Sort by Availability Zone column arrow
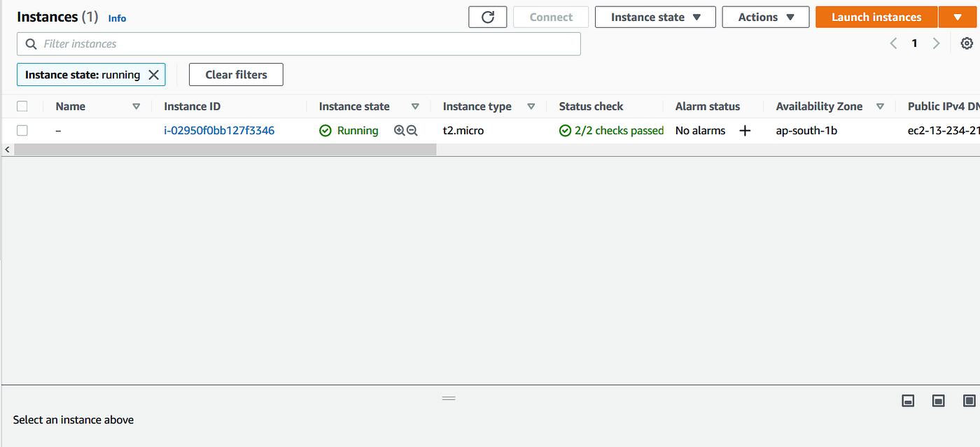Viewport: 980px width, 447px height. pos(881,106)
